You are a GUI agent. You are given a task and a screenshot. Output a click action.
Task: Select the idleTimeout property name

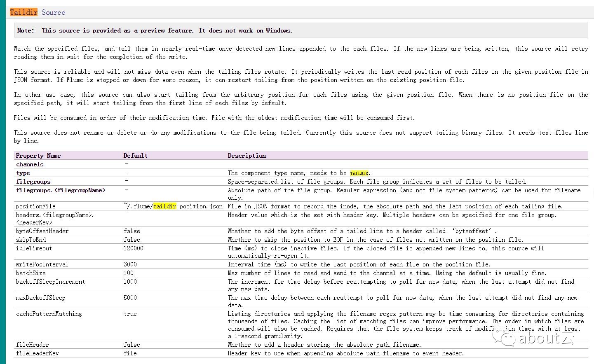tap(34, 248)
